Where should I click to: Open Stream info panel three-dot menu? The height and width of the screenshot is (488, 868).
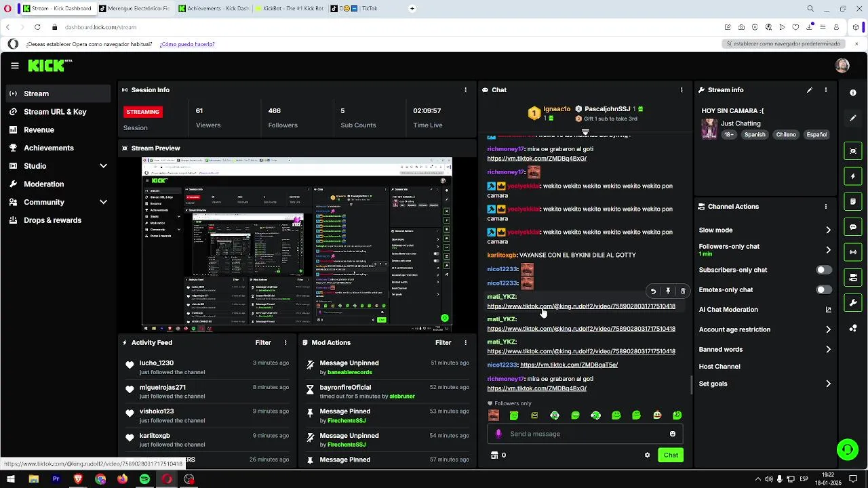pos(826,90)
